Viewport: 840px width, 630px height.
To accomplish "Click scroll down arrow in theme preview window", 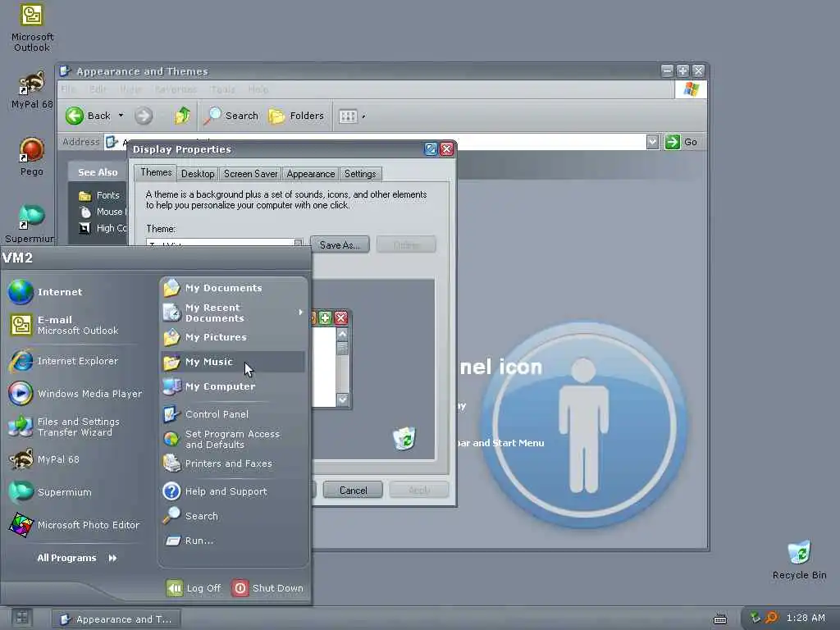I will pyautogui.click(x=342, y=399).
